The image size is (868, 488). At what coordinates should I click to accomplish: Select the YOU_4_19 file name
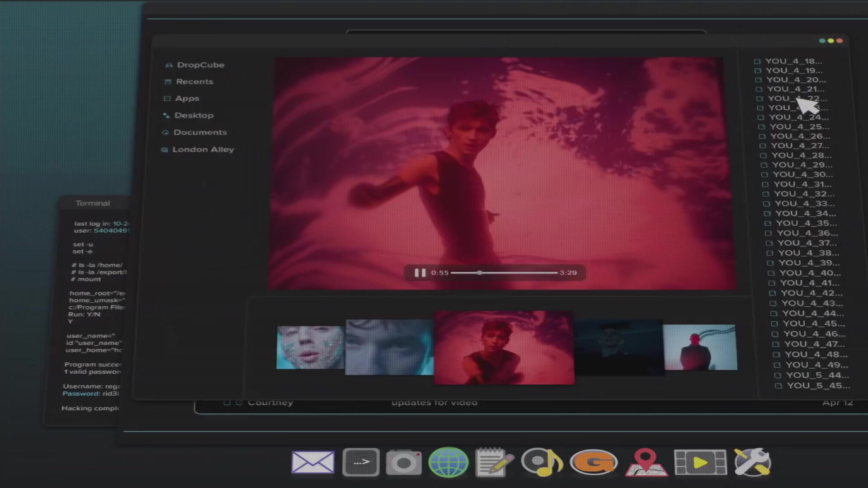pos(794,70)
